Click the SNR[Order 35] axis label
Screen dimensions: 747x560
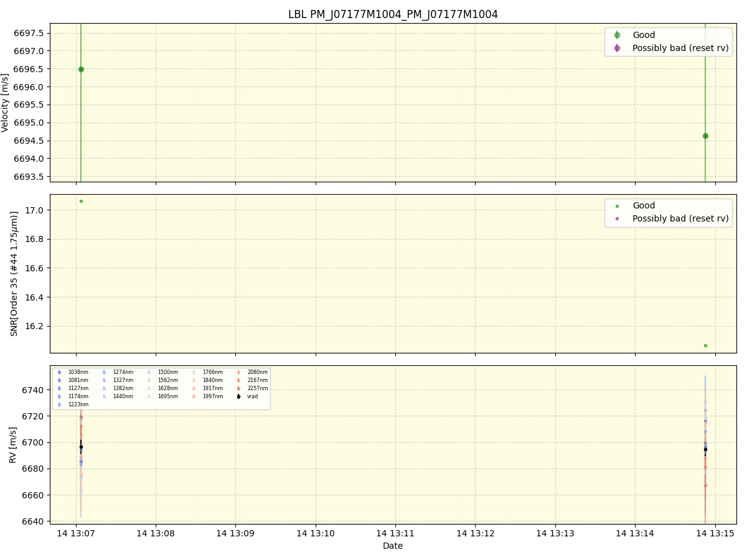(x=14, y=274)
